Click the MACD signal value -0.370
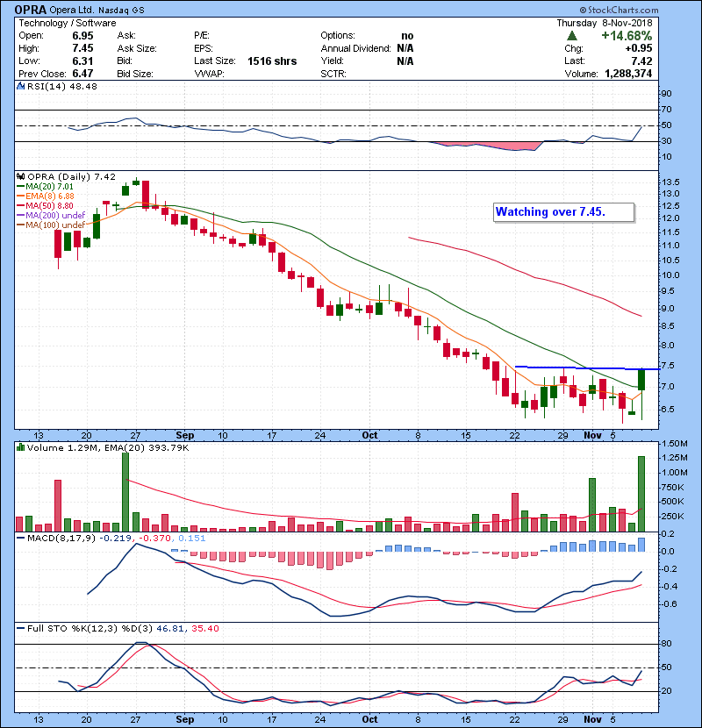 point(154,539)
